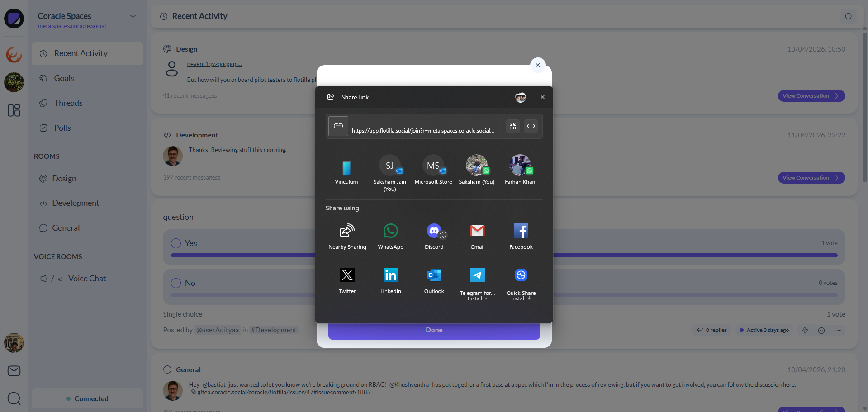Share link via Twitter
Image resolution: width=868 pixels, height=412 pixels.
click(347, 281)
